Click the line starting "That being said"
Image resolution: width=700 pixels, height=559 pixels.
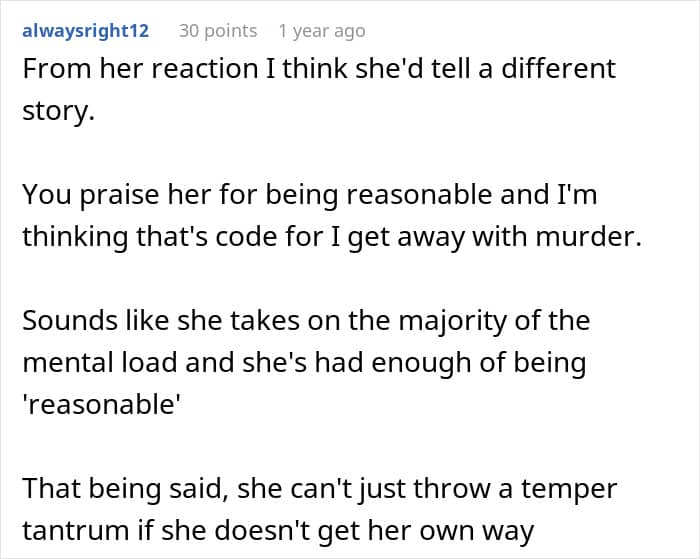tap(318, 488)
